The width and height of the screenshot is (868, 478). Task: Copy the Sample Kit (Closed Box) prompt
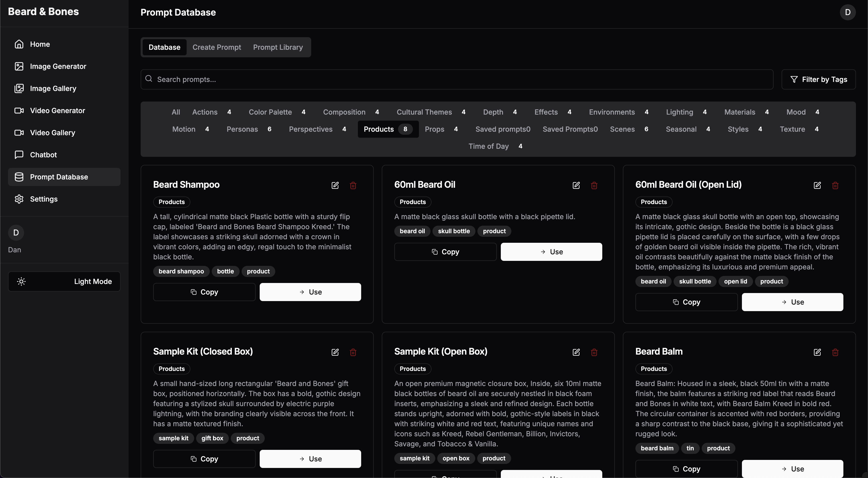click(204, 459)
